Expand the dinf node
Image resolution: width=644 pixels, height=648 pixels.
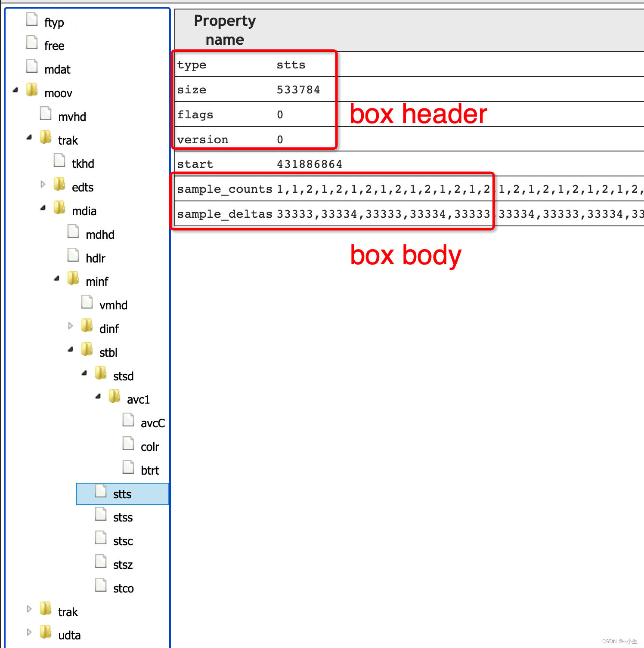tap(70, 326)
